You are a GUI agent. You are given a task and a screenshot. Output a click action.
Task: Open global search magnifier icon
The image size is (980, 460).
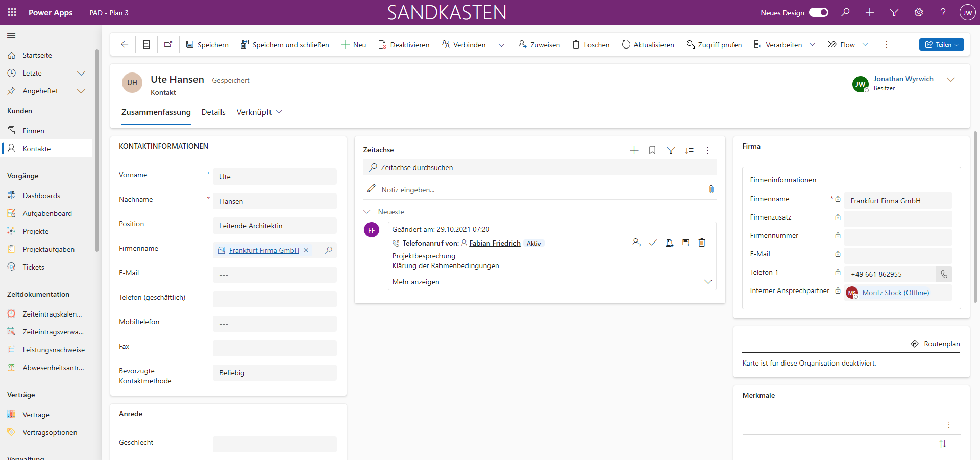pyautogui.click(x=846, y=12)
